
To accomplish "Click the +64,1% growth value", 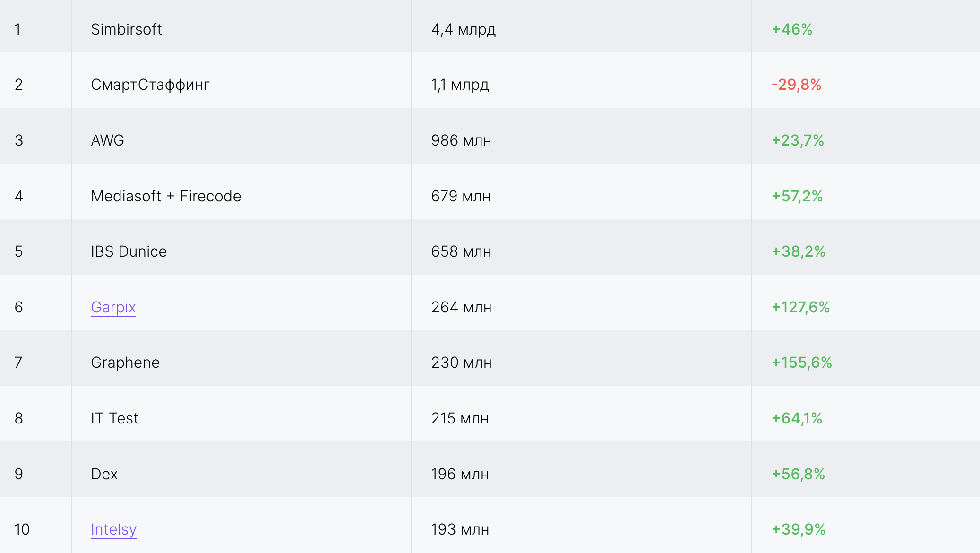I will (797, 418).
